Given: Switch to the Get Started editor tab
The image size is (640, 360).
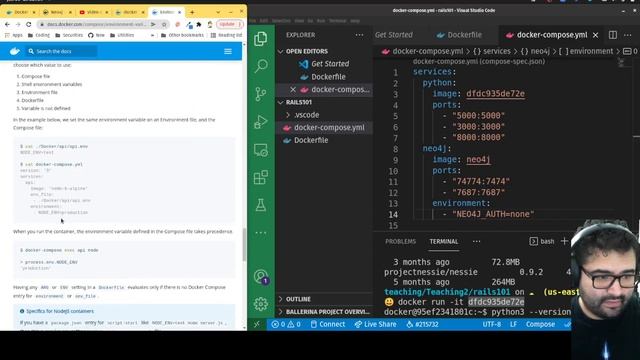Looking at the screenshot, I should pyautogui.click(x=394, y=35).
